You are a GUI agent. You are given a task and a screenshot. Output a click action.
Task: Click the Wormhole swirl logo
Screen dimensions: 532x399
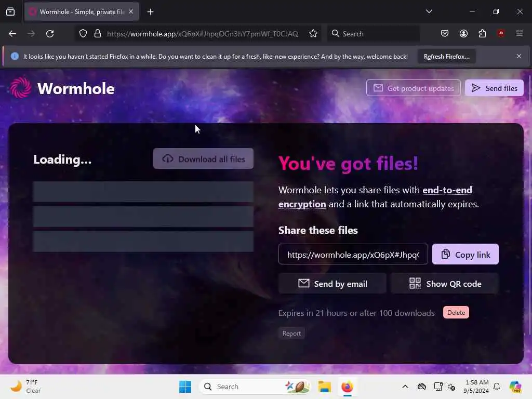[20, 88]
